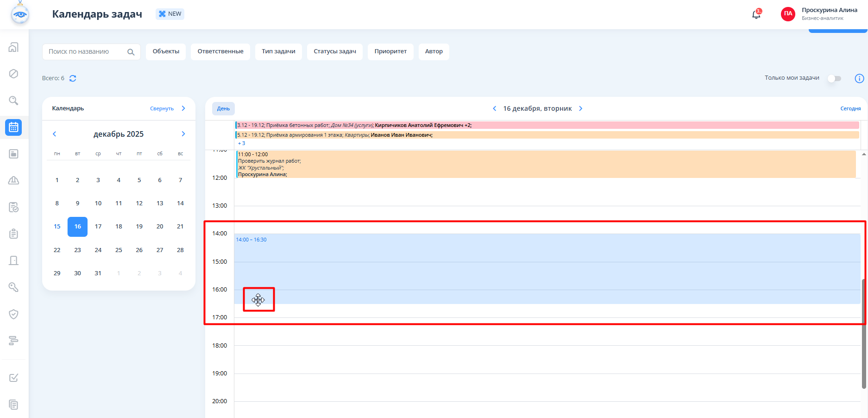Click the search icon in the name field
The width and height of the screenshot is (868, 418).
point(131,52)
